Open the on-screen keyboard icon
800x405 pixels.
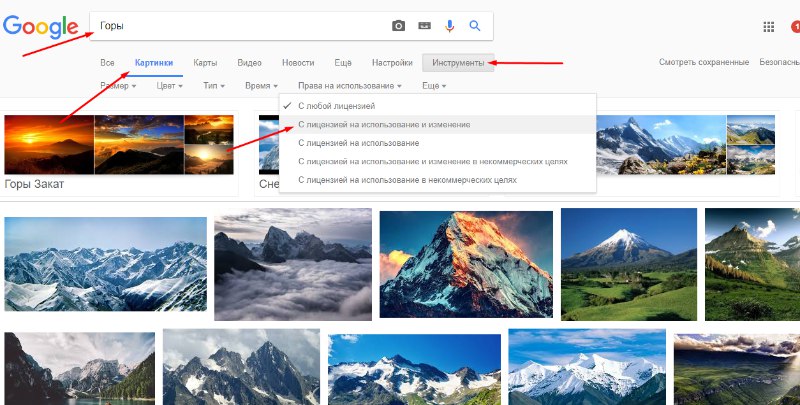coord(424,26)
